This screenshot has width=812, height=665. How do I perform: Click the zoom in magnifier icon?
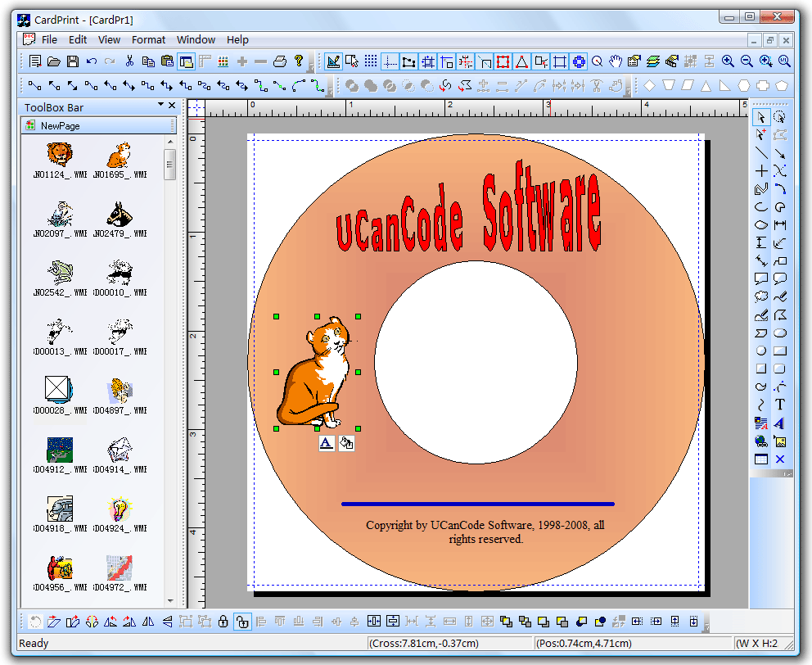(728, 61)
